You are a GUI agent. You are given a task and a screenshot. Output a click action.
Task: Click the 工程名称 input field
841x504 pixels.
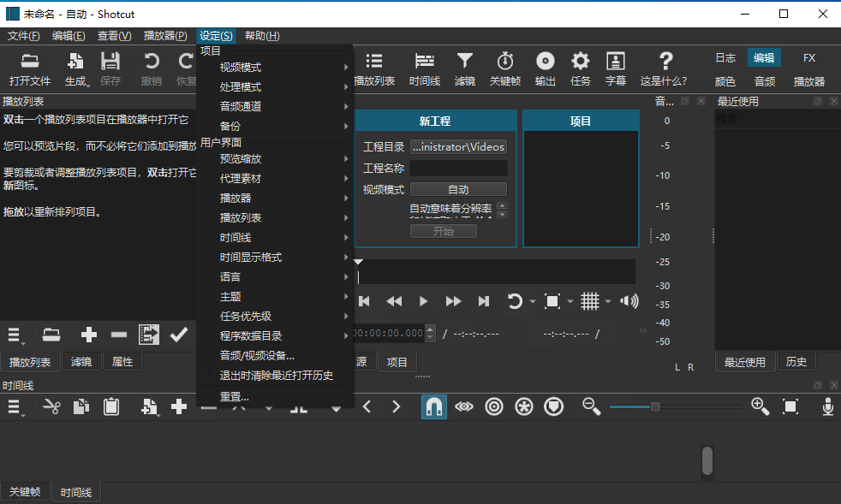458,168
